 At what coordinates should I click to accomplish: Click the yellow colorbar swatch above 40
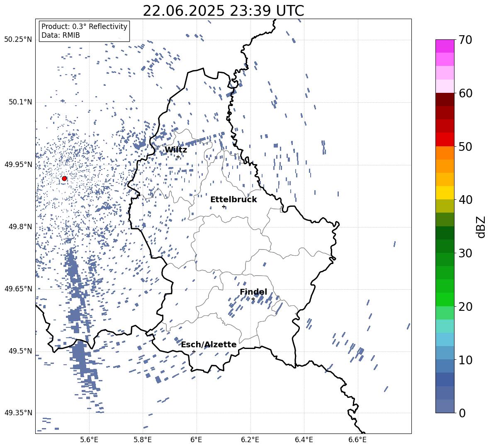[x=445, y=193]
